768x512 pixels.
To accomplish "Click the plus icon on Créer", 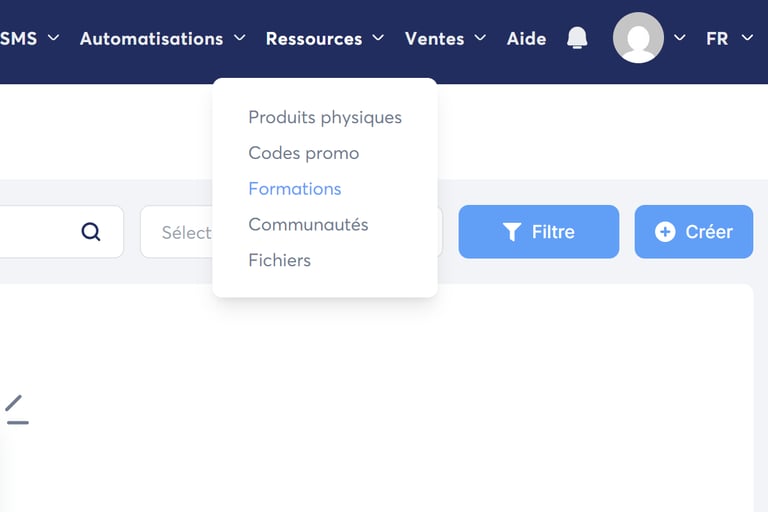I will pos(665,232).
